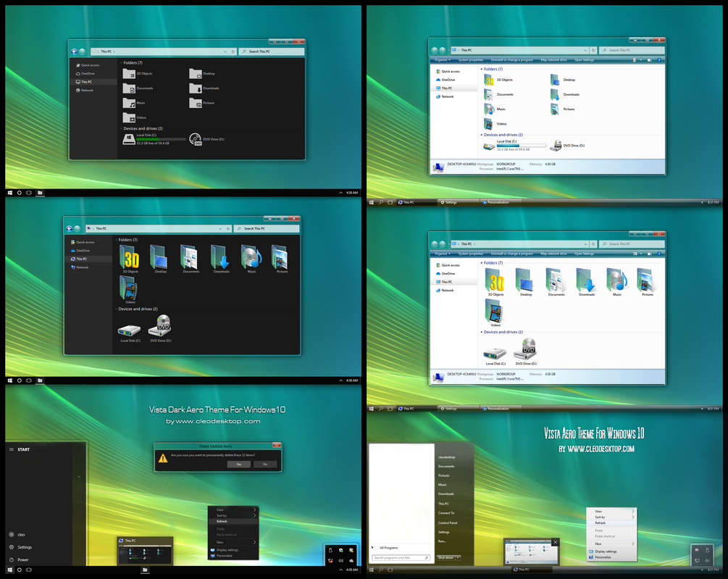Open Music folder in dark large-icon Explorer
This screenshot has height=579, width=728.
(x=251, y=259)
